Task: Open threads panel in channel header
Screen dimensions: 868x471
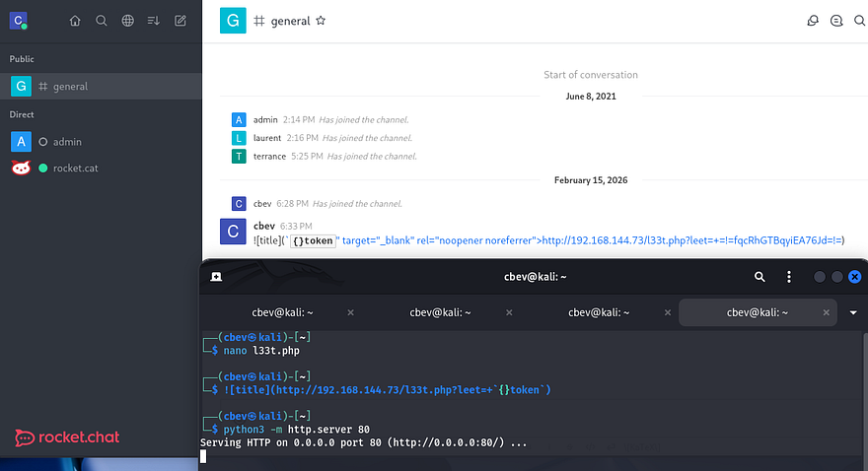Action: 813,21
